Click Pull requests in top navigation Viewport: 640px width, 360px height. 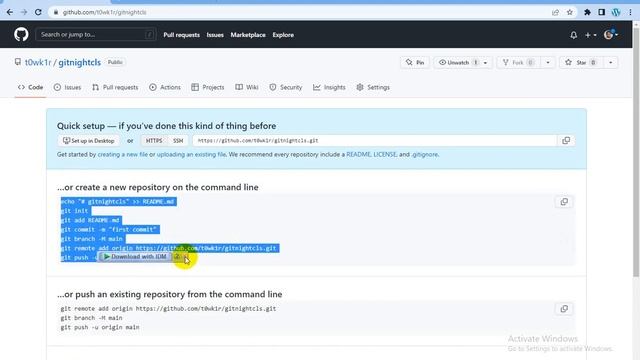pyautogui.click(x=182, y=35)
